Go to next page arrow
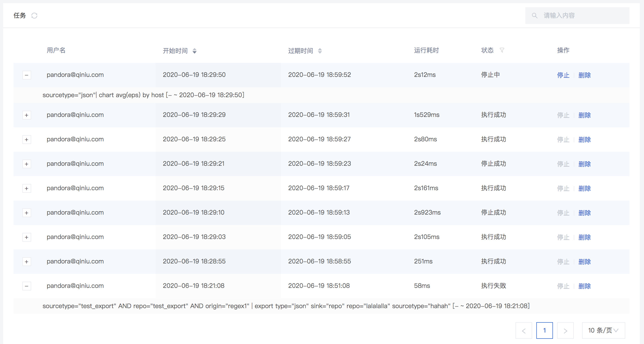This screenshot has width=644, height=344. [565, 330]
